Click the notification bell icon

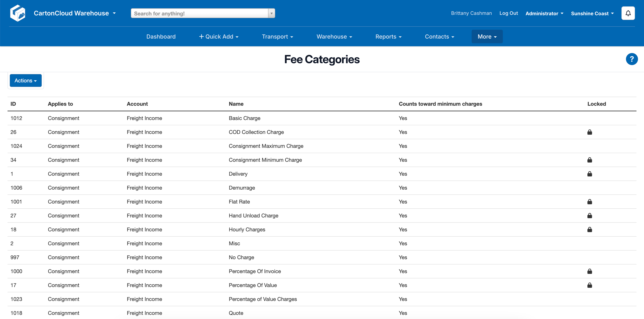tap(628, 13)
